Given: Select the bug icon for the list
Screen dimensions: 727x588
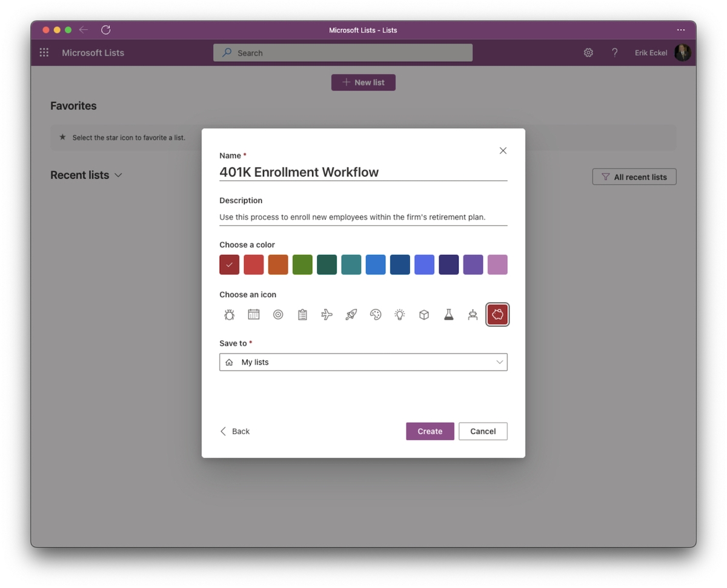Looking at the screenshot, I should click(x=229, y=314).
